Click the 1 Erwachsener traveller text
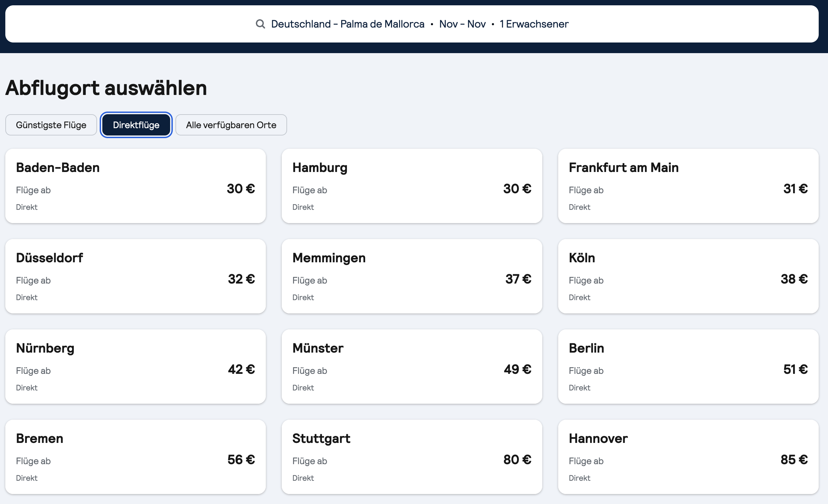Image resolution: width=828 pixels, height=504 pixels. tap(534, 24)
